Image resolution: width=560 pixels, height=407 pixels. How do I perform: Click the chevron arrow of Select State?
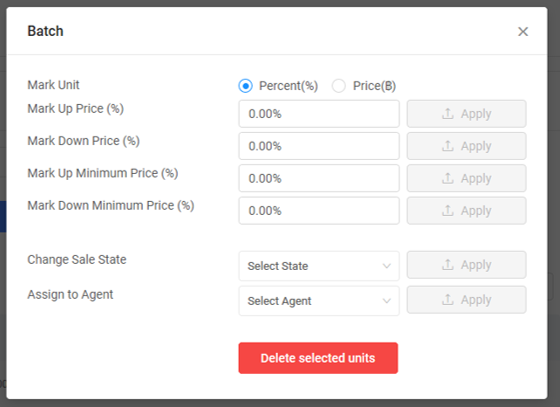pos(386,266)
